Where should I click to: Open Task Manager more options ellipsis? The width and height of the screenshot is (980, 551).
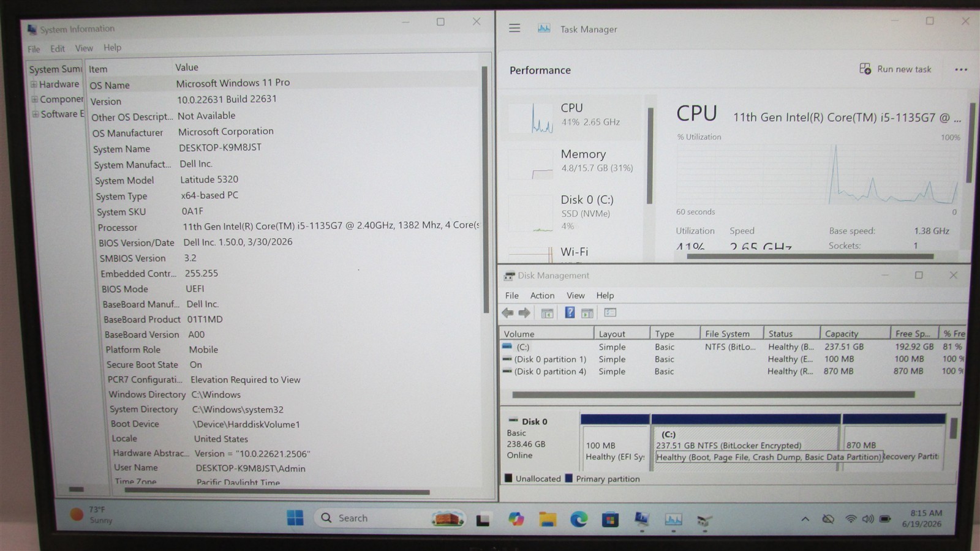click(961, 70)
